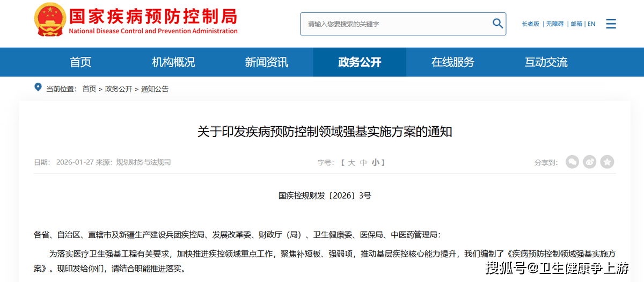Open the 无障碍 accessibility link
This screenshot has width=644, height=282.
pos(555,24)
